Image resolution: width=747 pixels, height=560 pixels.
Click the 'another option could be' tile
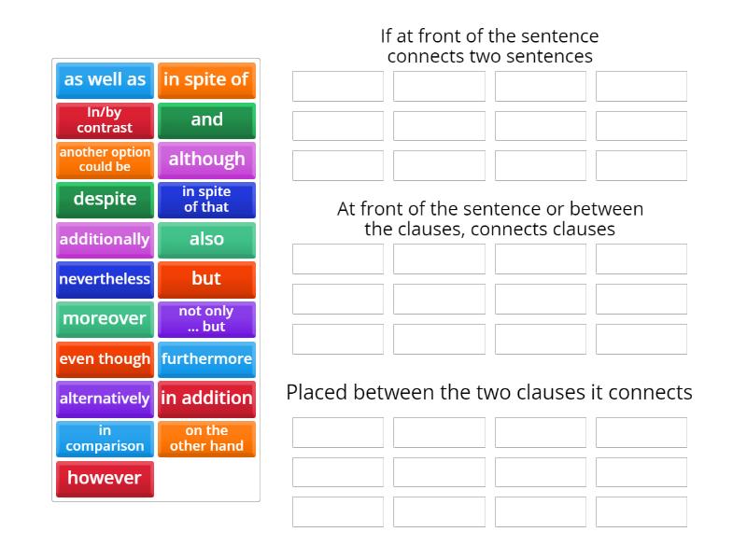104,160
